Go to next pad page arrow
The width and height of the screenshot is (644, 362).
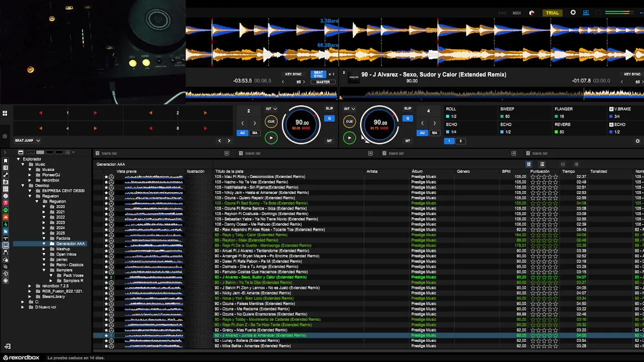point(229,141)
